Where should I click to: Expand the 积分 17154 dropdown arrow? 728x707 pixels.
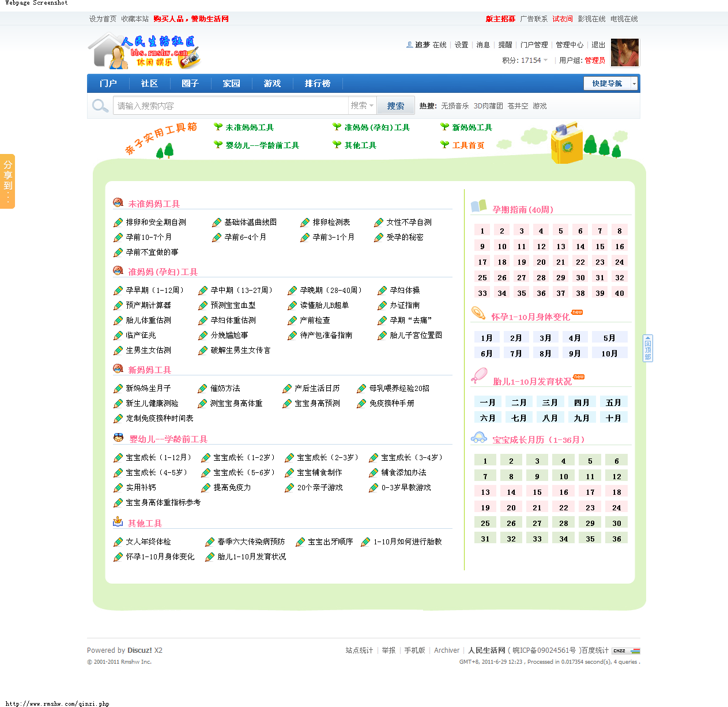(545, 60)
